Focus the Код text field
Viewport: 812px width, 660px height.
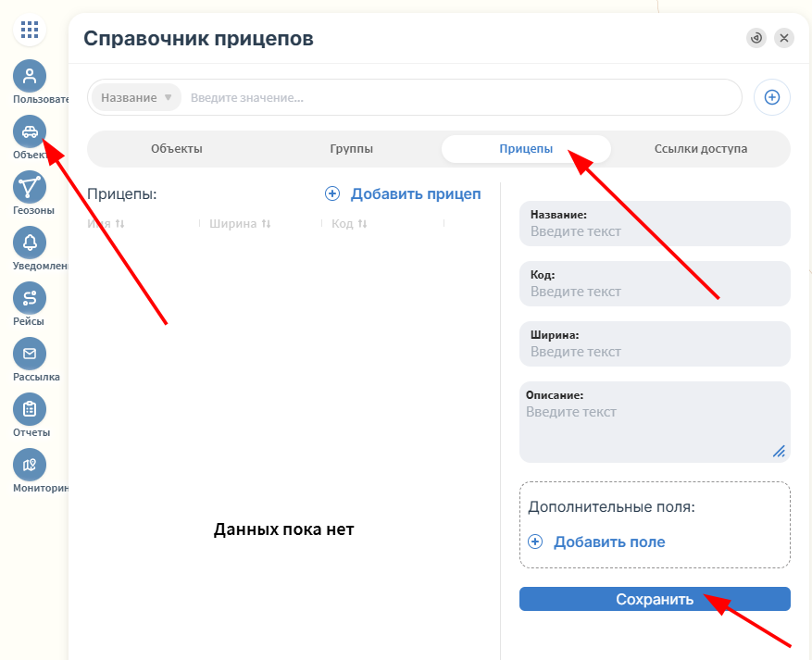(x=655, y=283)
